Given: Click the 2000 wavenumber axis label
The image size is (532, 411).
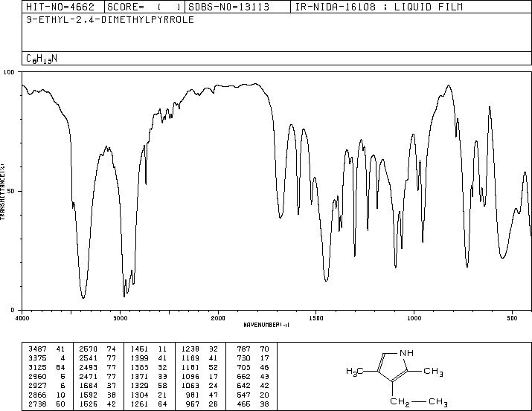Looking at the screenshot, I should pos(218,318).
